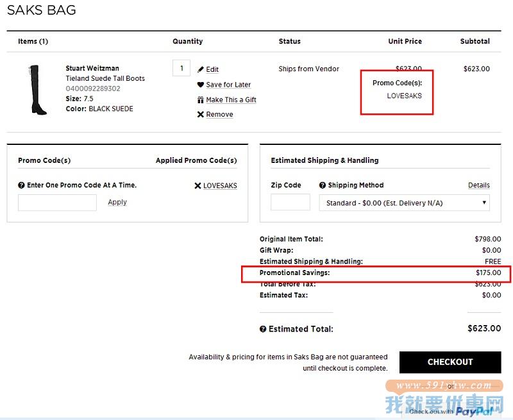This screenshot has width=513, height=420.
Task: Select subtotal $623.00 in item row
Action: tap(476, 69)
